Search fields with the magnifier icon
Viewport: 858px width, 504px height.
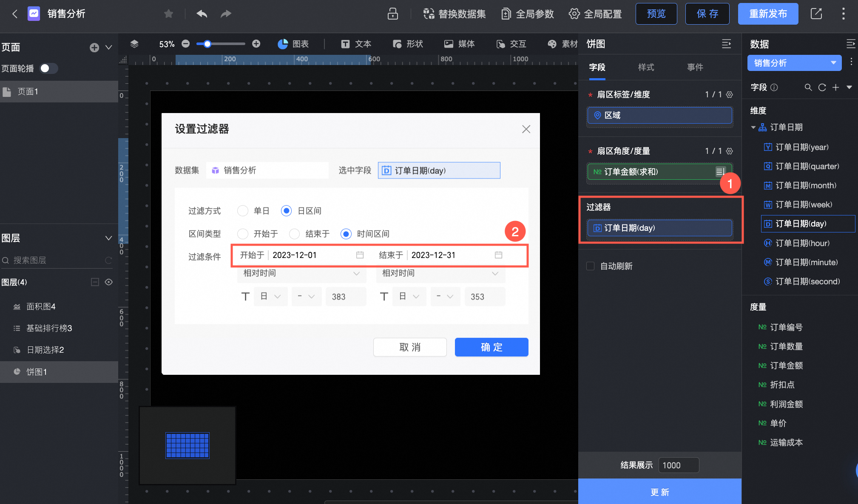pyautogui.click(x=808, y=87)
